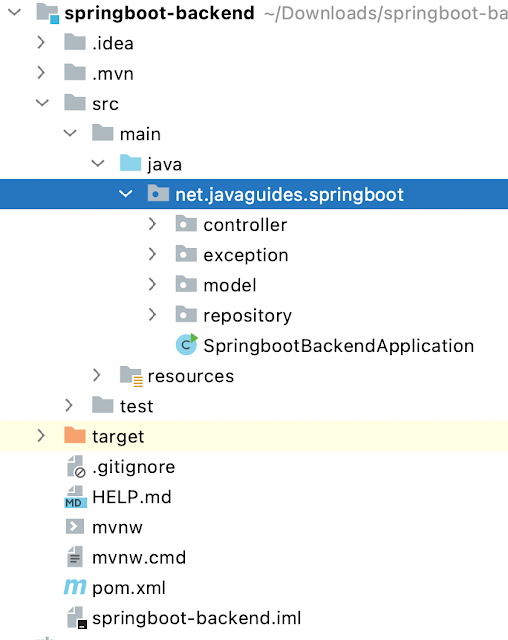Collapse the springboot-backend project root
Viewport: 508px width, 640px height.
pos(14,12)
